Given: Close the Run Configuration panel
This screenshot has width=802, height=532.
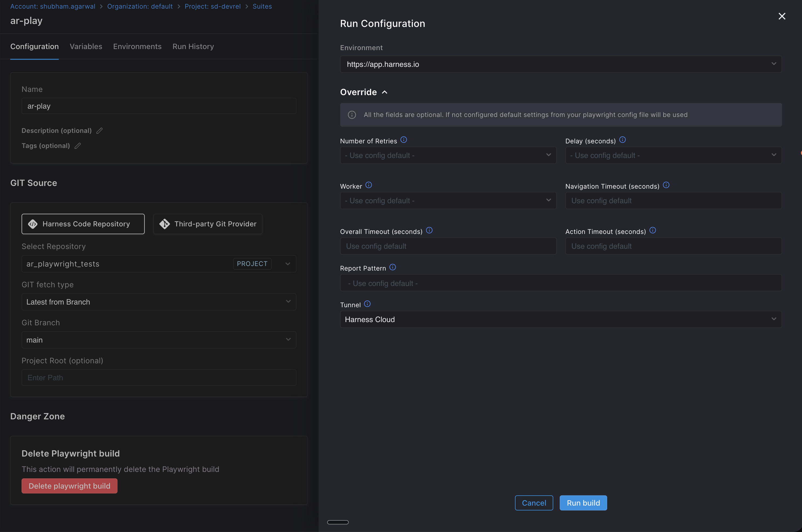Looking at the screenshot, I should (x=782, y=16).
